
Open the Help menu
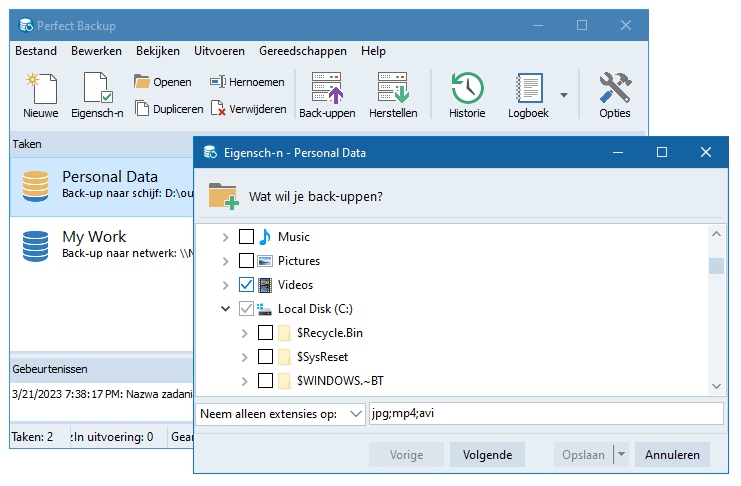[x=373, y=51]
